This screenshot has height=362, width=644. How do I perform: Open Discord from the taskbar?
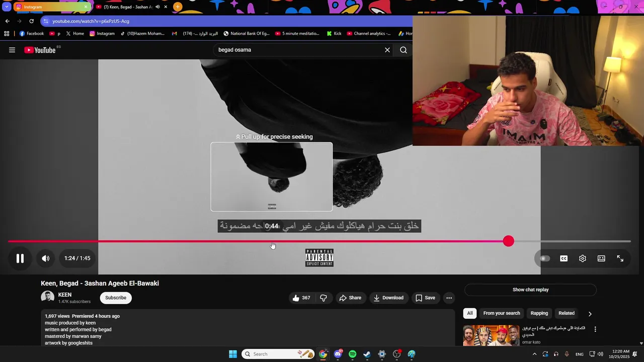tap(338, 354)
